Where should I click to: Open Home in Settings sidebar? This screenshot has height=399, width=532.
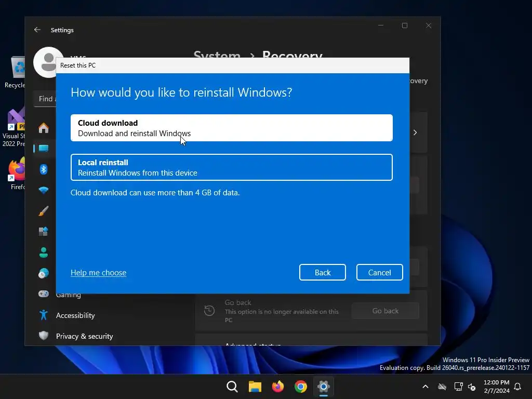click(x=44, y=128)
